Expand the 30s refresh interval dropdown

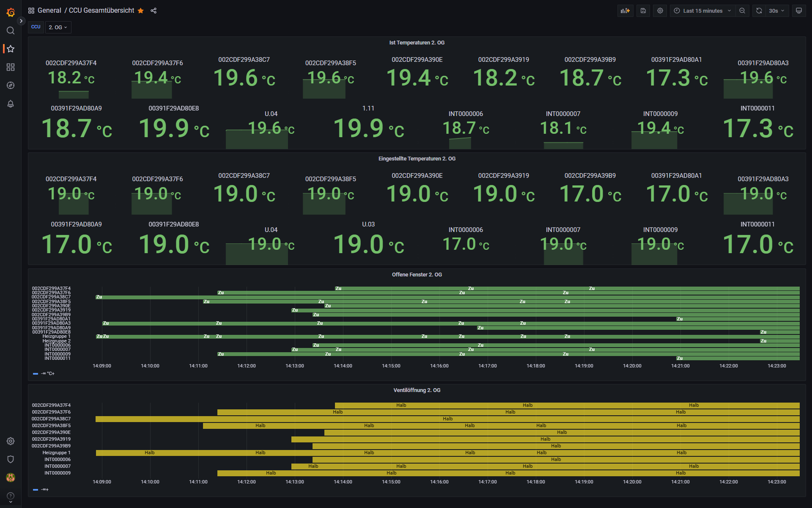pos(777,11)
